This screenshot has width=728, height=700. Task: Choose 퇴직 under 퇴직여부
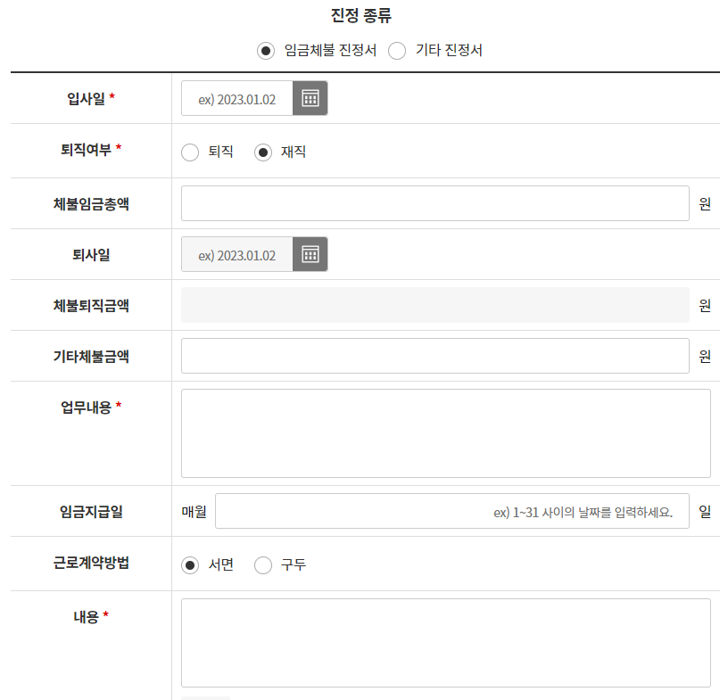pyautogui.click(x=190, y=152)
